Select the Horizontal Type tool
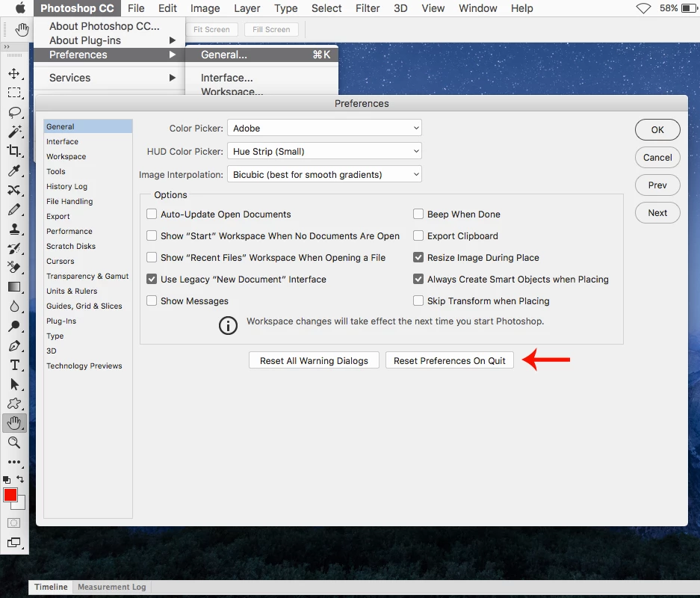This screenshot has height=598, width=700. pyautogui.click(x=14, y=365)
